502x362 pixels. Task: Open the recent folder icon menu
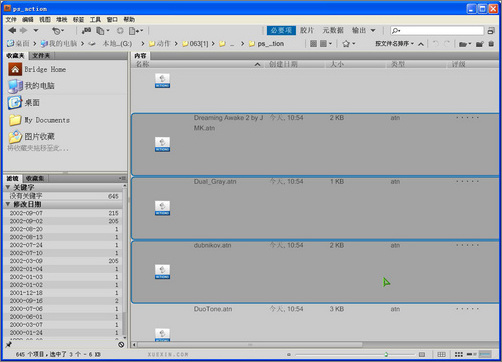point(464,44)
